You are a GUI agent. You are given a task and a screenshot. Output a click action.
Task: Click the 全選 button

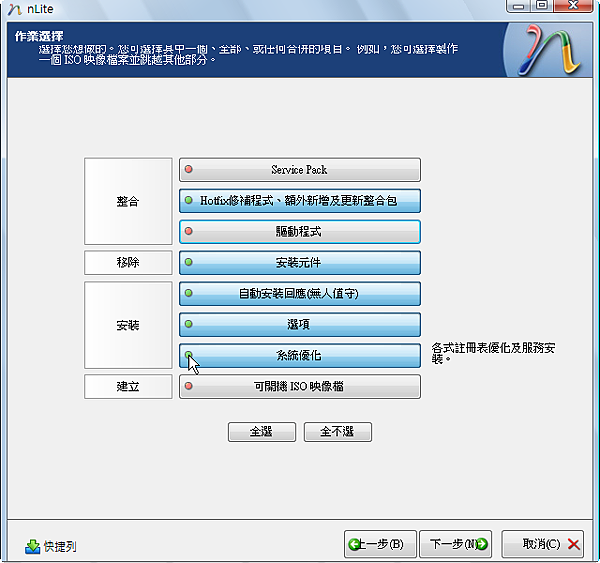tap(262, 432)
